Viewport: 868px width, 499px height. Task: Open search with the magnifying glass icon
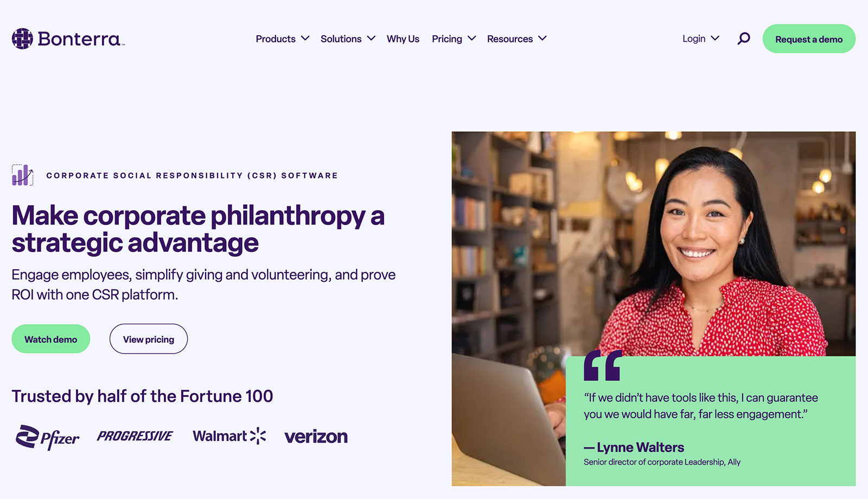744,39
